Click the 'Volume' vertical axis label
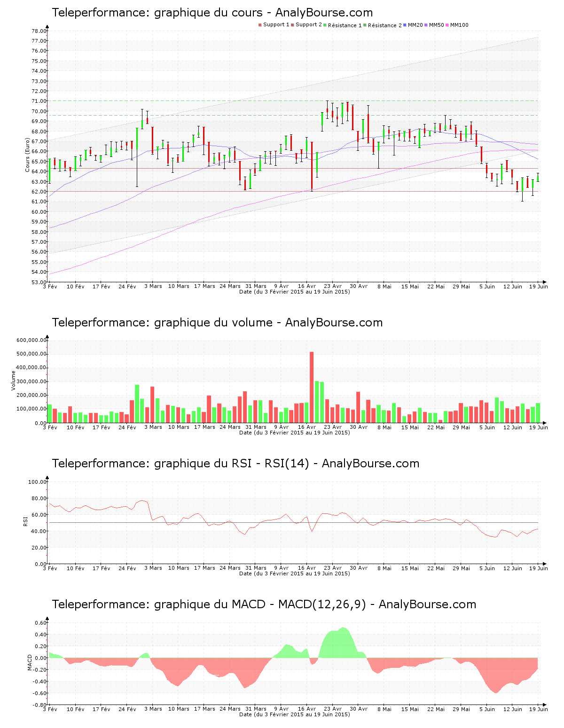Image resolution: width=564 pixels, height=728 pixels. tap(13, 380)
